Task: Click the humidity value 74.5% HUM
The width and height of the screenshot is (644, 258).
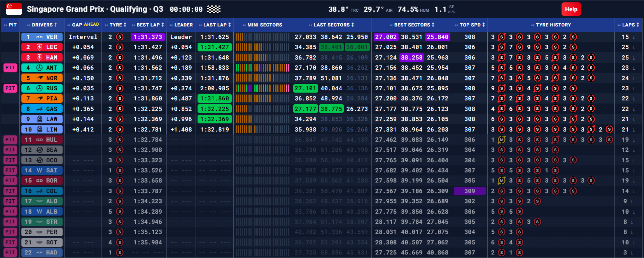Action: point(413,9)
